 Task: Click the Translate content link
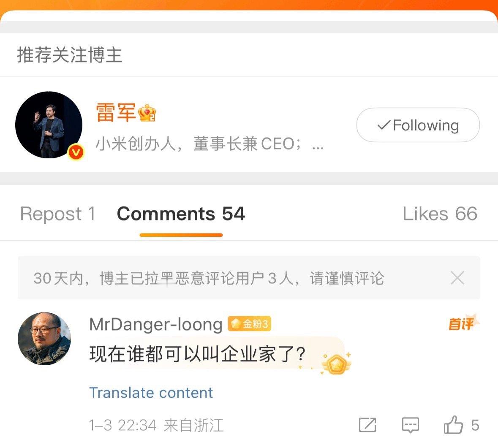[x=151, y=393]
